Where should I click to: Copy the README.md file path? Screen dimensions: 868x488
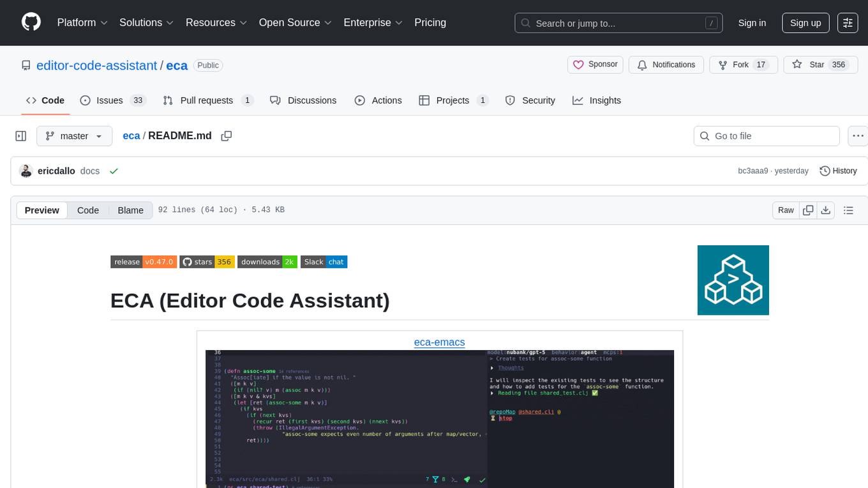pos(226,136)
